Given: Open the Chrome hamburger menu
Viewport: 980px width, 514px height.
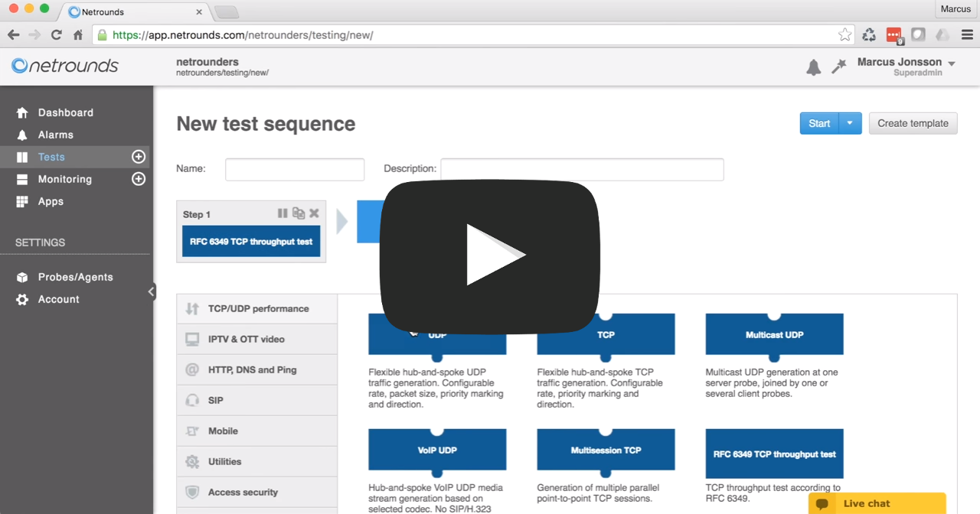Looking at the screenshot, I should click(x=967, y=34).
